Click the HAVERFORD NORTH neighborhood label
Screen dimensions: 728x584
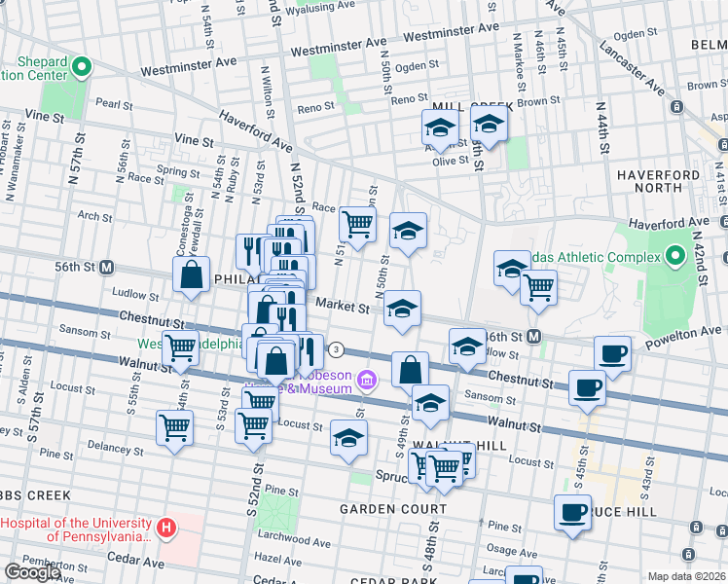click(x=658, y=181)
